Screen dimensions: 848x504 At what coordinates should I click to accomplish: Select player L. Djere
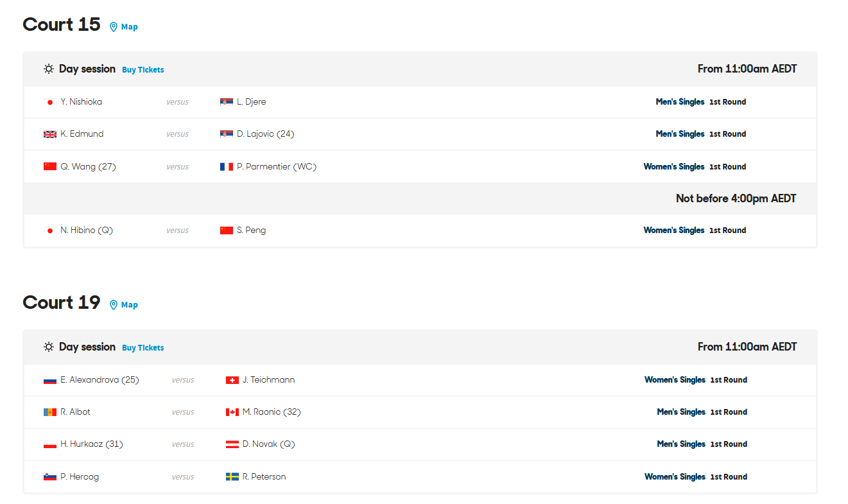pyautogui.click(x=251, y=102)
